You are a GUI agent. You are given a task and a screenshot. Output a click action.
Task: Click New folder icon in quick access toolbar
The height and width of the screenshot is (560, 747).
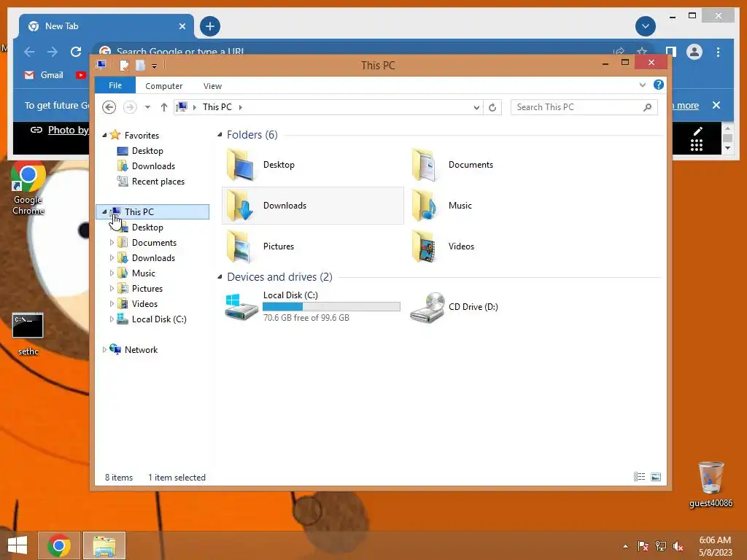(140, 65)
